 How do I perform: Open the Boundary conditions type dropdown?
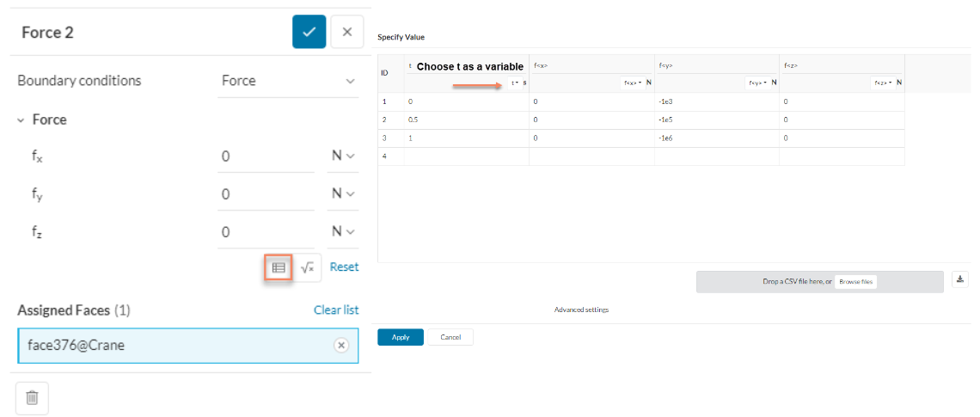288,81
